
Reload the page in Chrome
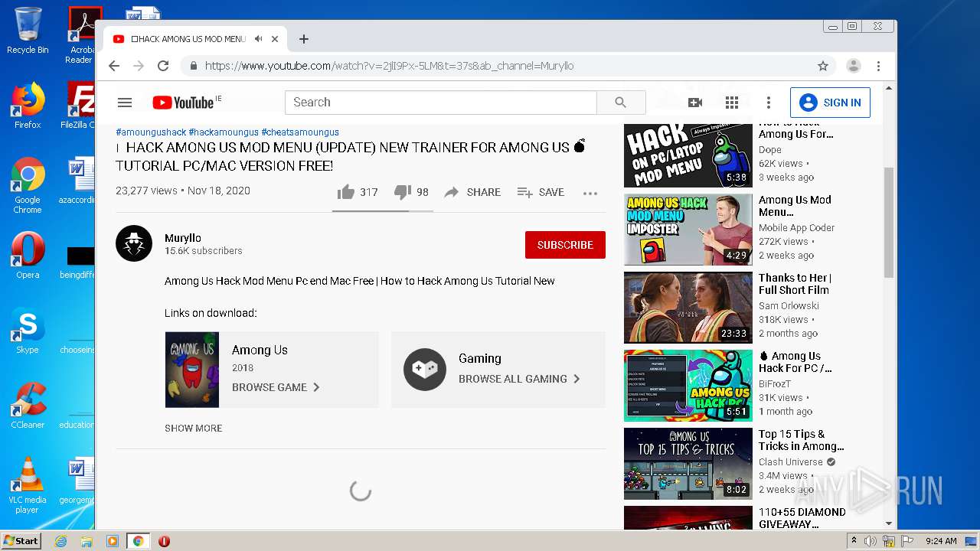[x=163, y=66]
